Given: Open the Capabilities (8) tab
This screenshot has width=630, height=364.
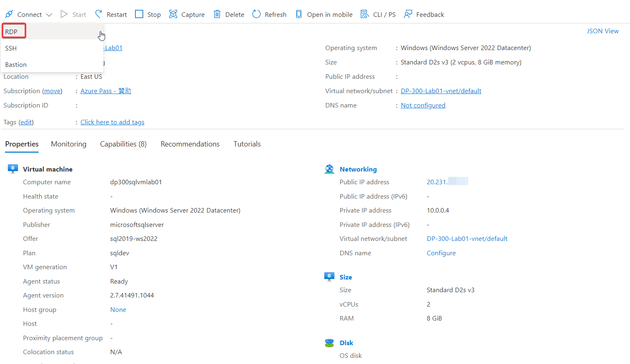Looking at the screenshot, I should [x=123, y=144].
